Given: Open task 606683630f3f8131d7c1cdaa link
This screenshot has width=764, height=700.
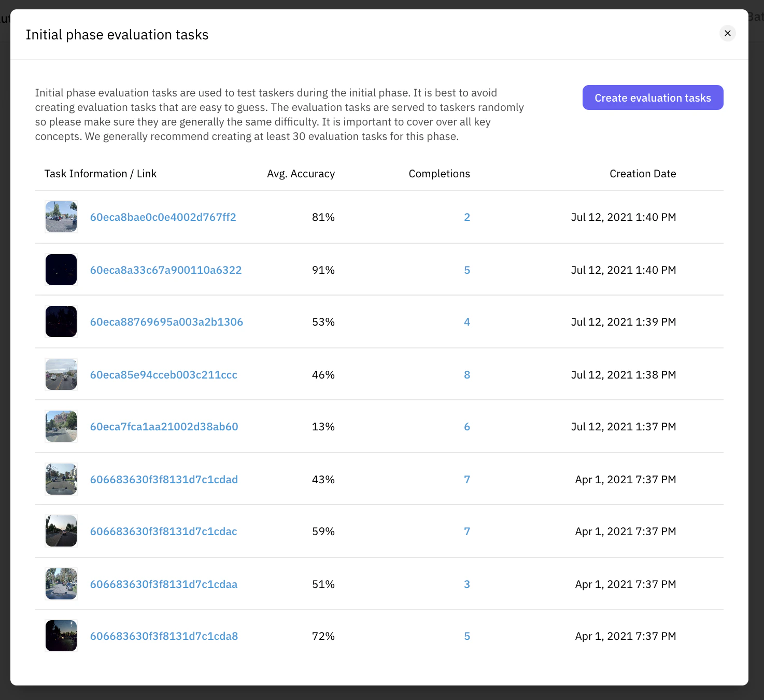Looking at the screenshot, I should coord(164,584).
